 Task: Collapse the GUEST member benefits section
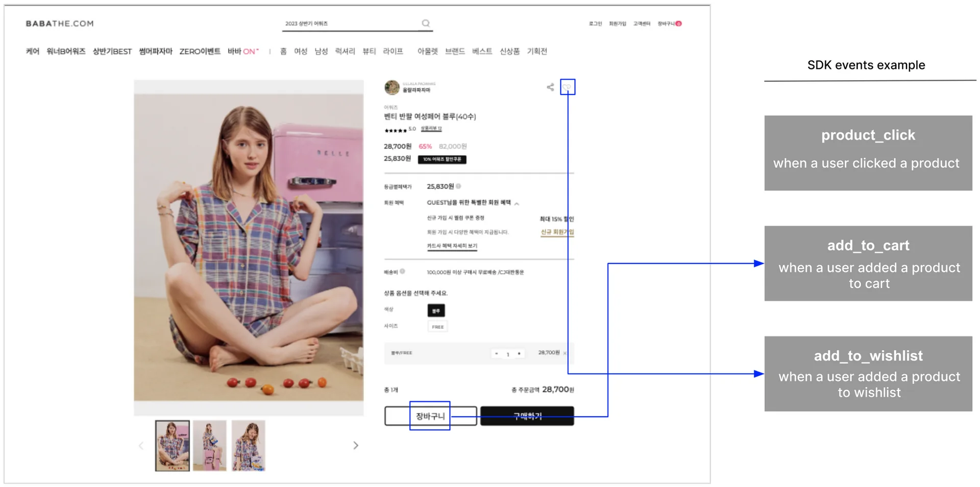pyautogui.click(x=517, y=204)
